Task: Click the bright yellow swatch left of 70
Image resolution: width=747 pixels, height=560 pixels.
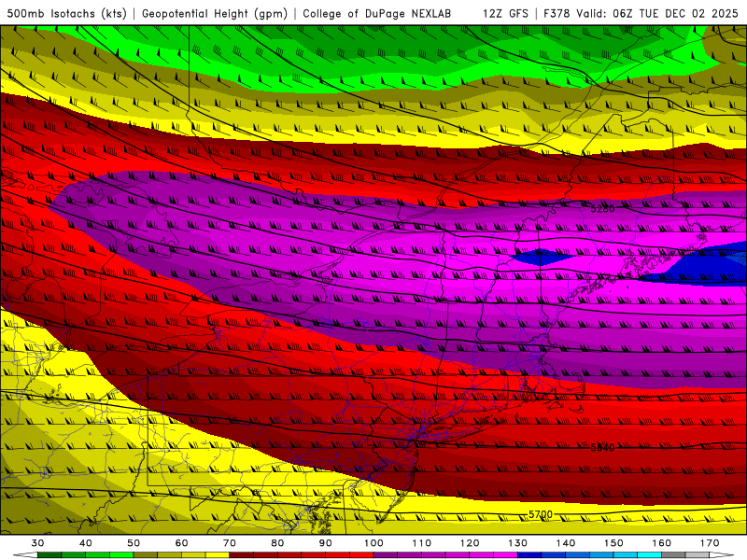Action: click(218, 555)
